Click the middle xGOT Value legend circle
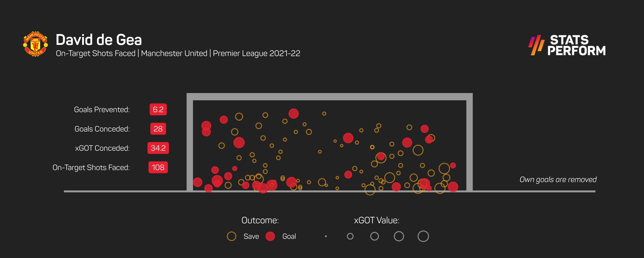Screen dimensions: 644x258 pos(374,236)
